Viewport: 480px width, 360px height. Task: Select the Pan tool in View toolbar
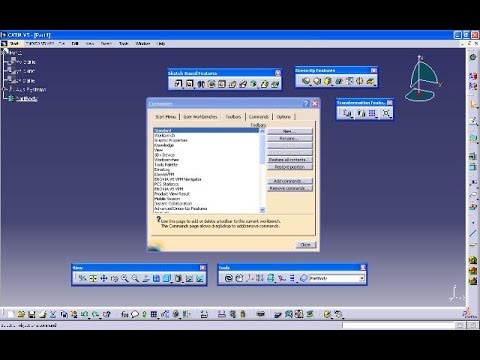104,278
